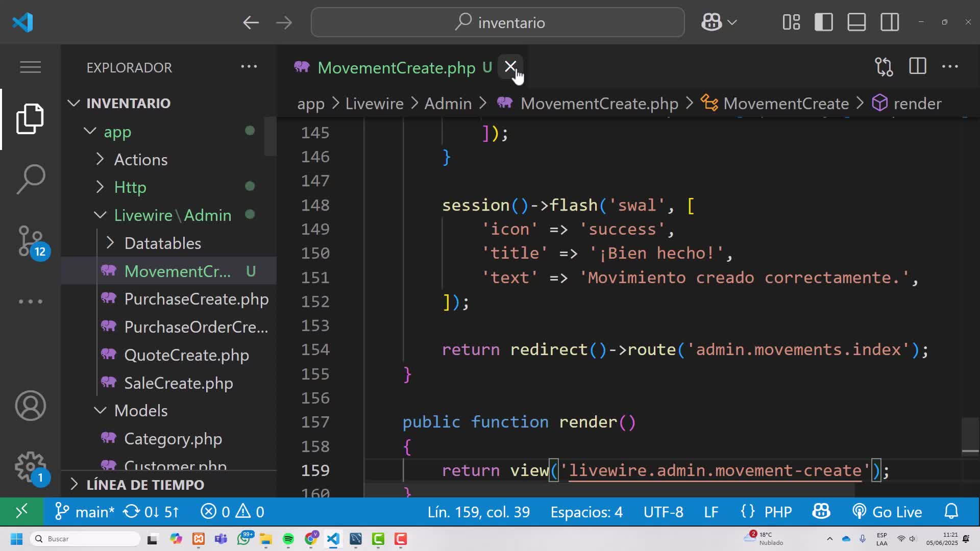980x551 pixels.
Task: Open the hamburger application menu
Action: tap(30, 67)
